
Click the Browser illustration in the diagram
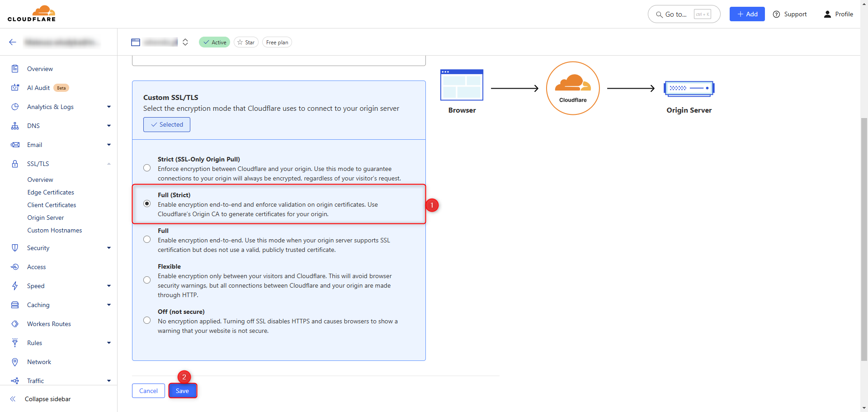pos(462,85)
